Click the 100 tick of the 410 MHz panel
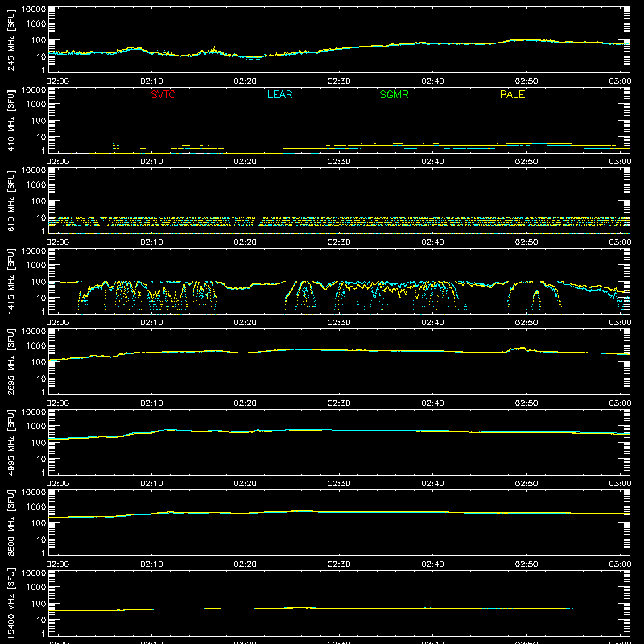The image size is (644, 644). pos(39,121)
